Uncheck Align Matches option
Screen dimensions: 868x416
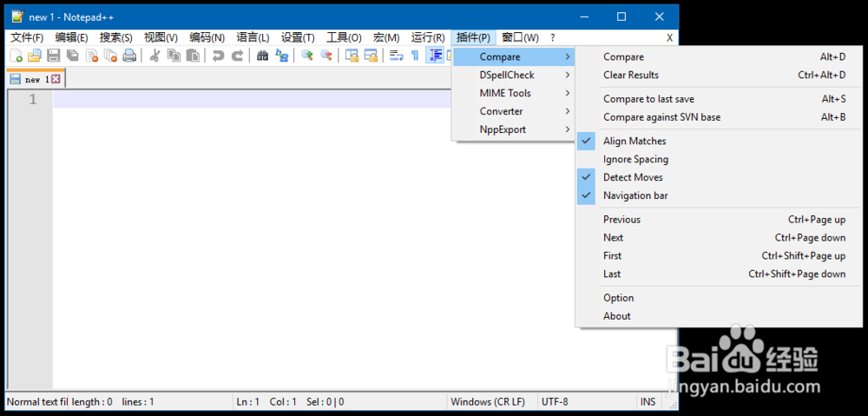[720, 142]
